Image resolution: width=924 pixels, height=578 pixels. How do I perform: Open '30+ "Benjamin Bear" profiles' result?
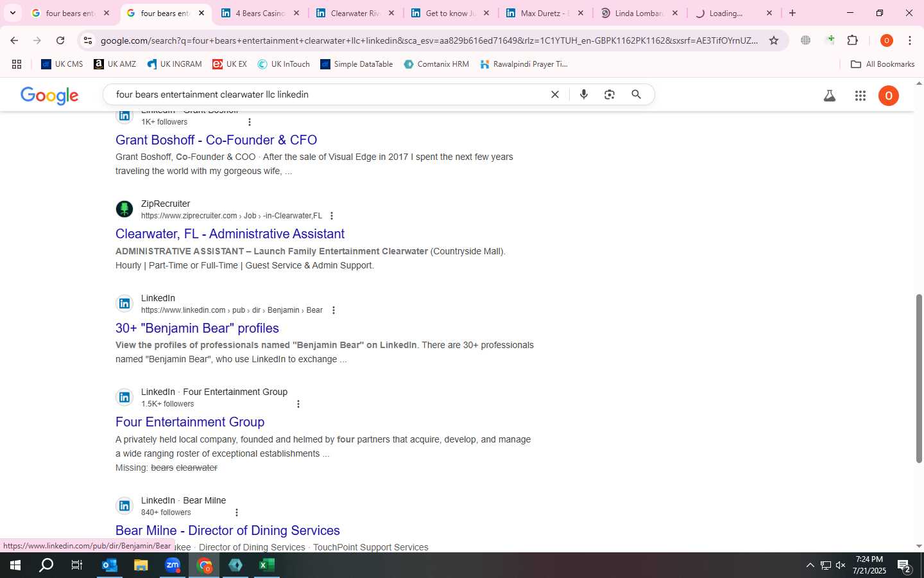197,328
